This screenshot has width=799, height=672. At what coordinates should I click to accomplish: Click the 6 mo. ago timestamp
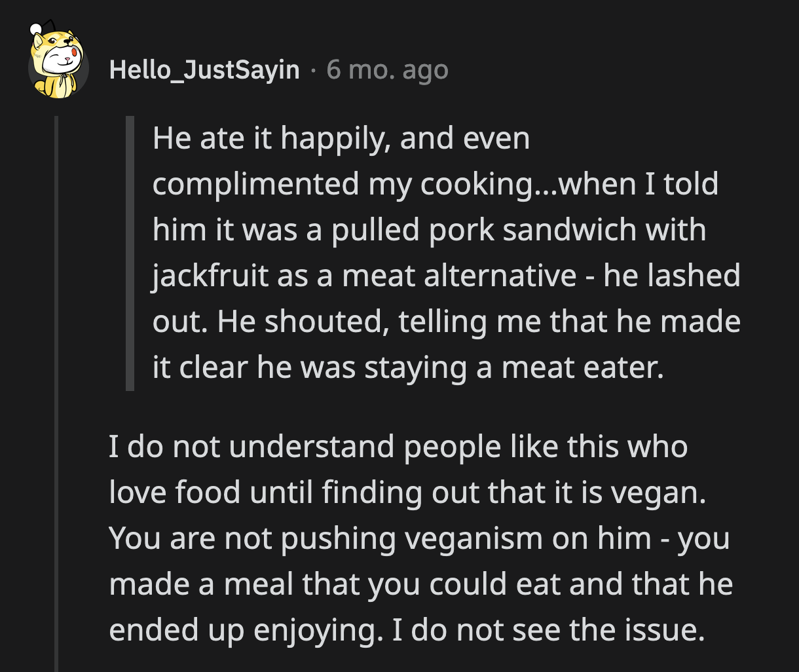[x=388, y=70]
